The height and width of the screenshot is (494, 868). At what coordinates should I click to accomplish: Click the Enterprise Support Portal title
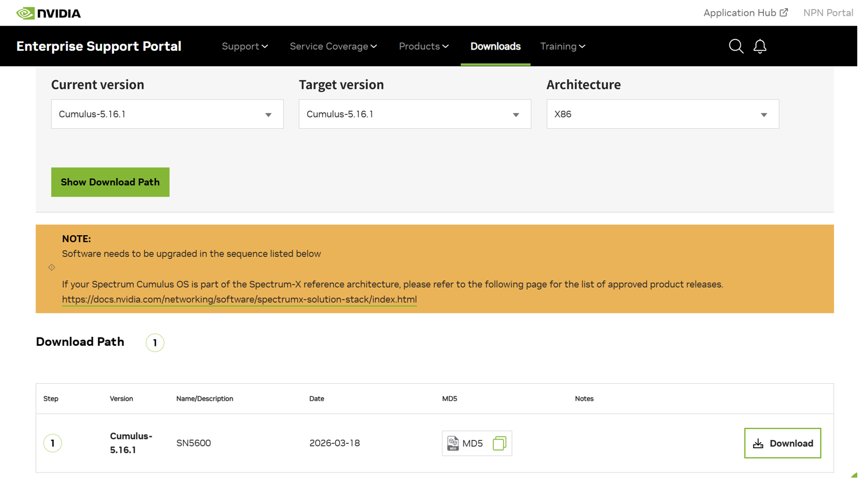[99, 46]
